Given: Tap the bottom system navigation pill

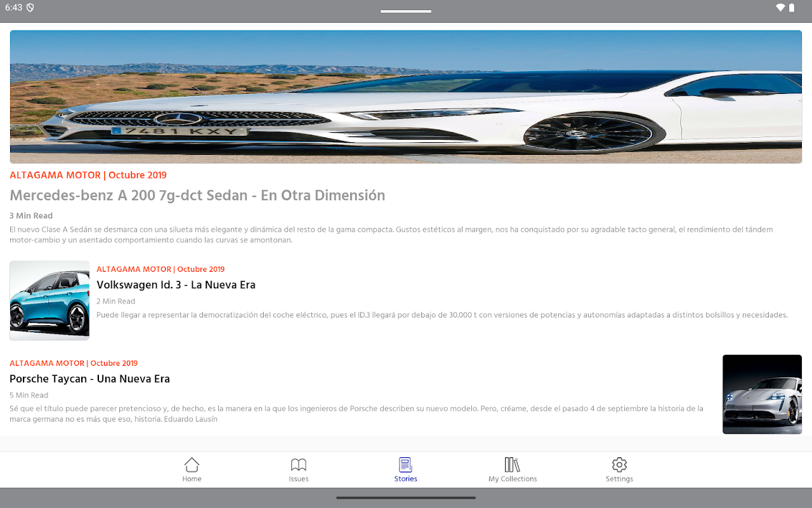Looking at the screenshot, I should click(x=406, y=498).
